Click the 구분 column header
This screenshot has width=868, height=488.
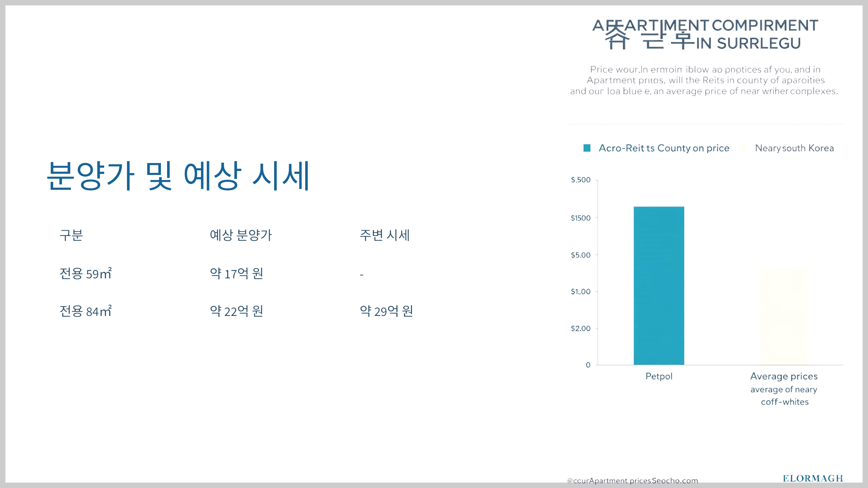pos(71,235)
